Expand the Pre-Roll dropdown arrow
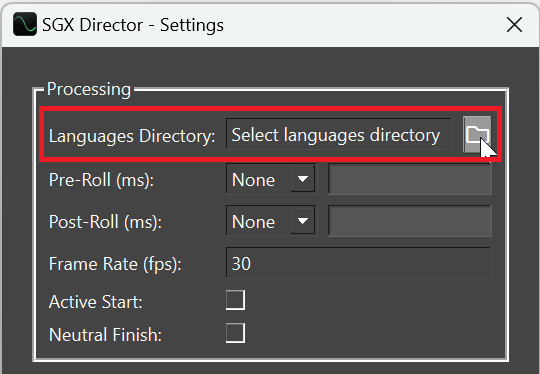The width and height of the screenshot is (540, 374). [303, 179]
